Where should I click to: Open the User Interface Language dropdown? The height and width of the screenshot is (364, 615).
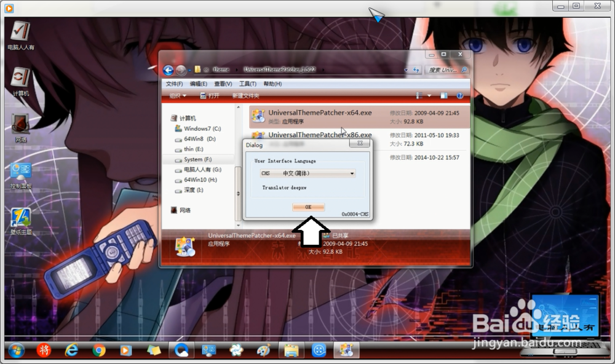pyautogui.click(x=308, y=173)
